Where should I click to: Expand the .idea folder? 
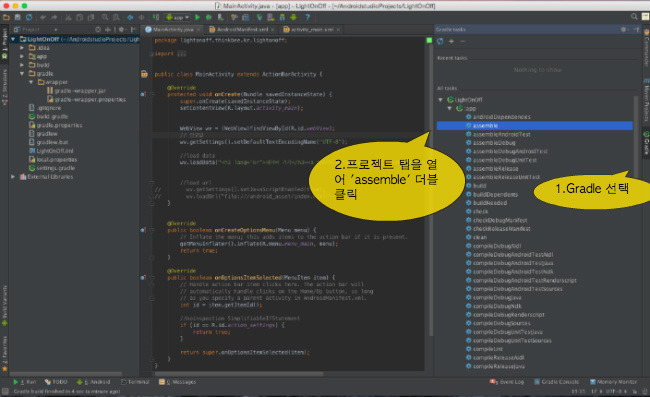coord(22,48)
